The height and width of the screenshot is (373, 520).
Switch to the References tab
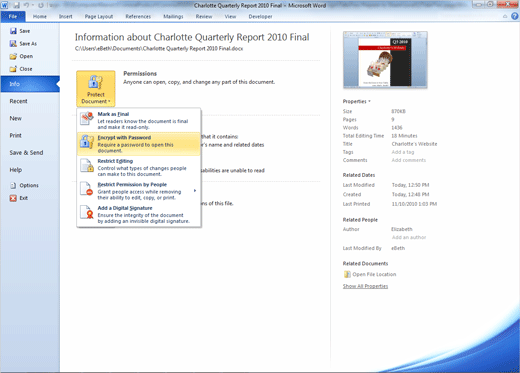138,16
